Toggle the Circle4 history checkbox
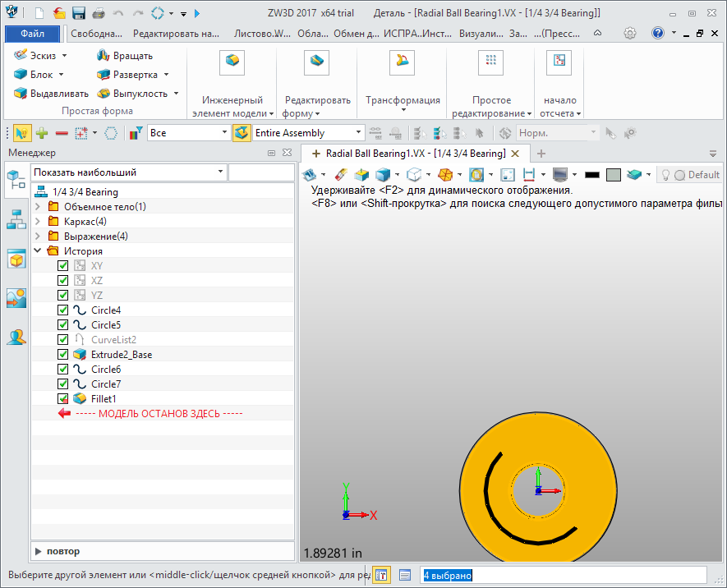Viewport: 727px width, 588px height. [x=63, y=310]
